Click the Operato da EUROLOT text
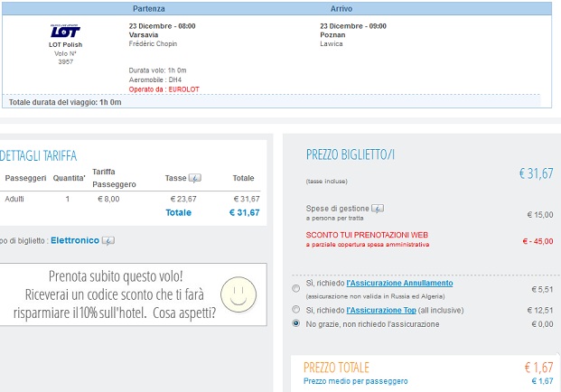 pyautogui.click(x=164, y=89)
